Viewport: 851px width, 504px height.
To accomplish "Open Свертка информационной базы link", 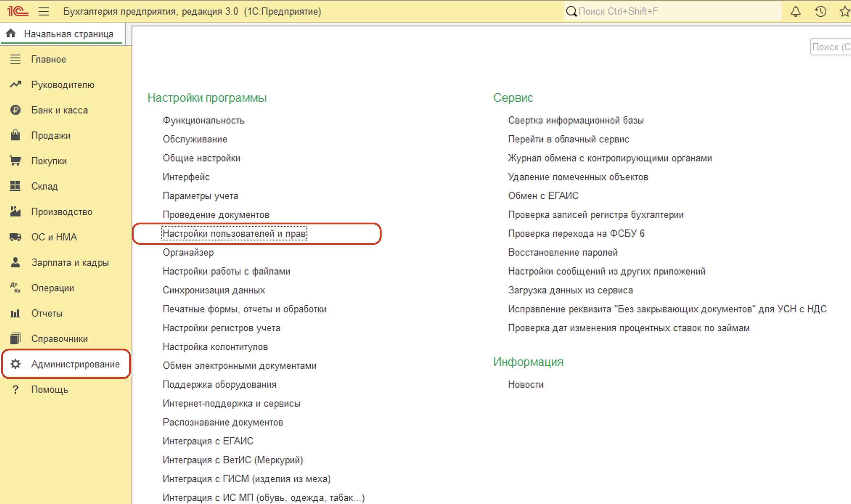I will 576,120.
